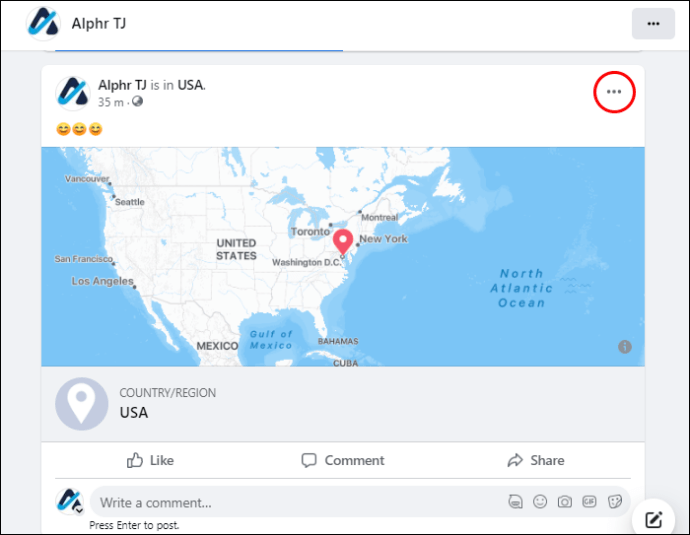Click the public audience globe icon
This screenshot has height=535, width=690.
[x=137, y=102]
